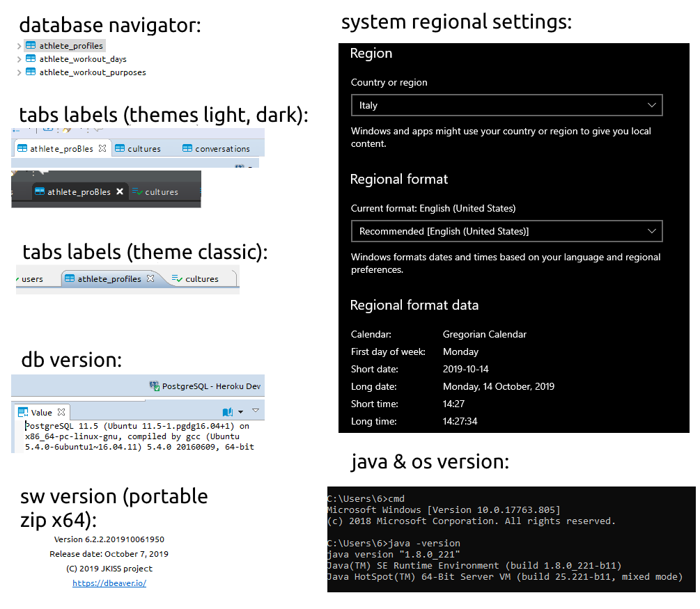Switch to athlete_profiles tab in light theme
The width and height of the screenshot is (700, 609).
tap(61, 148)
